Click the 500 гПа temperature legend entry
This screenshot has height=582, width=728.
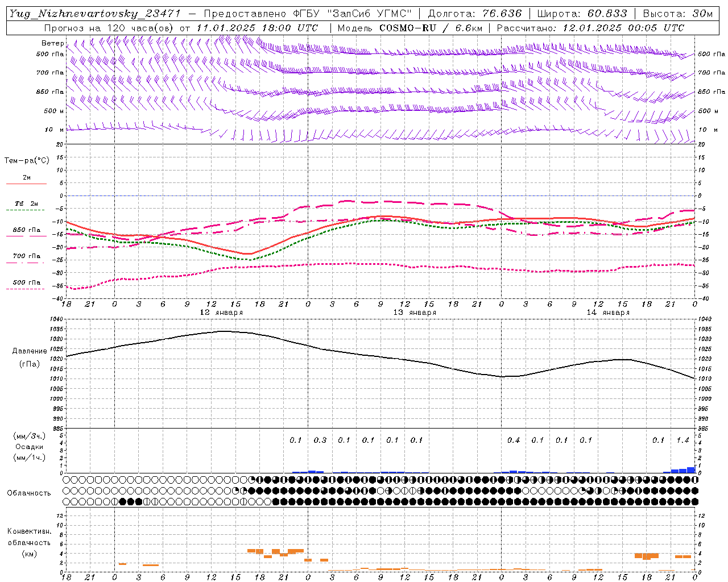point(27,282)
